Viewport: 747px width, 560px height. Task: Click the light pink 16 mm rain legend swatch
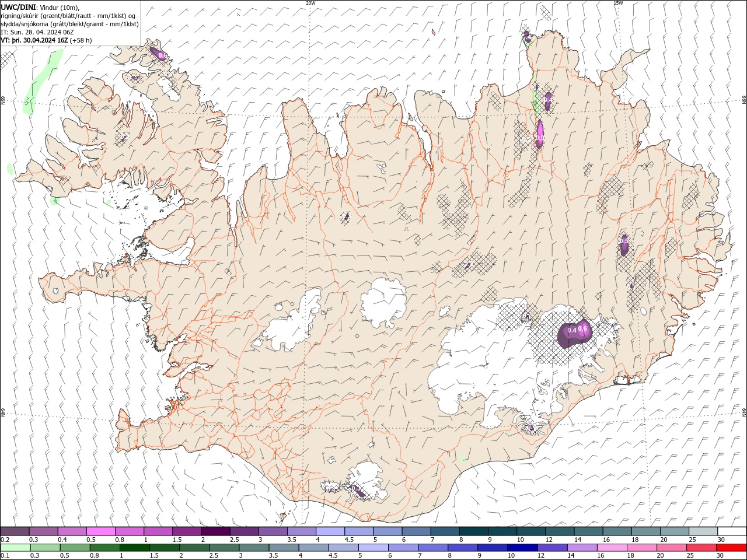pyautogui.click(x=613, y=548)
